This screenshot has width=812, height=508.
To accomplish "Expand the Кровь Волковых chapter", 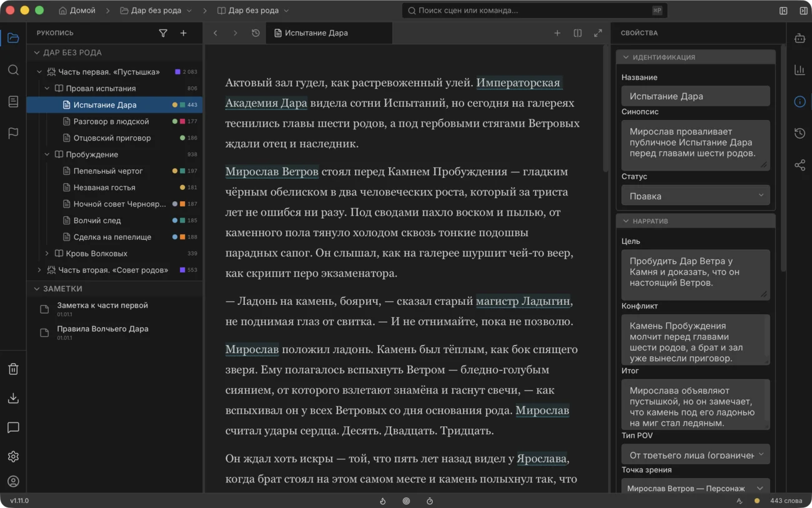I will (x=47, y=254).
